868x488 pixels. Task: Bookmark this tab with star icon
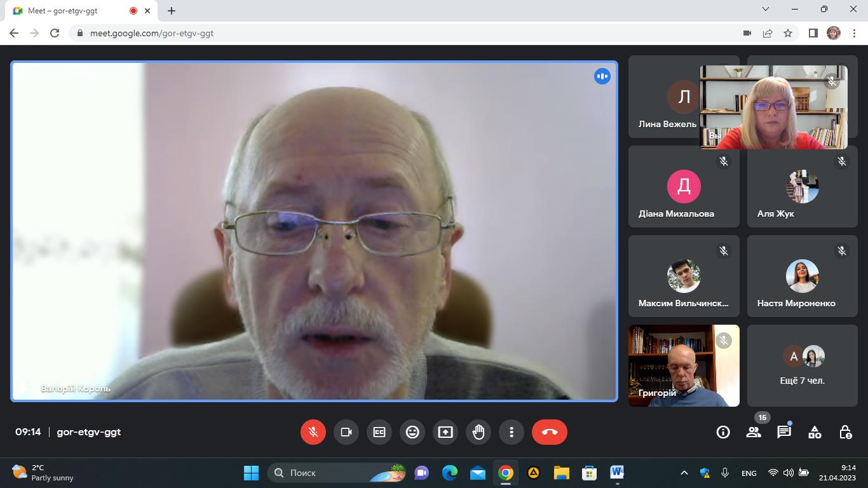tap(788, 33)
